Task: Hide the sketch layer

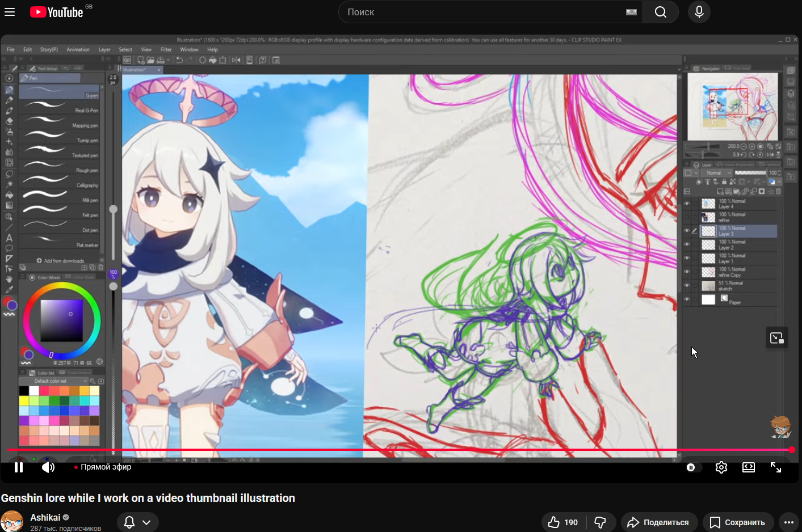Action: click(687, 286)
